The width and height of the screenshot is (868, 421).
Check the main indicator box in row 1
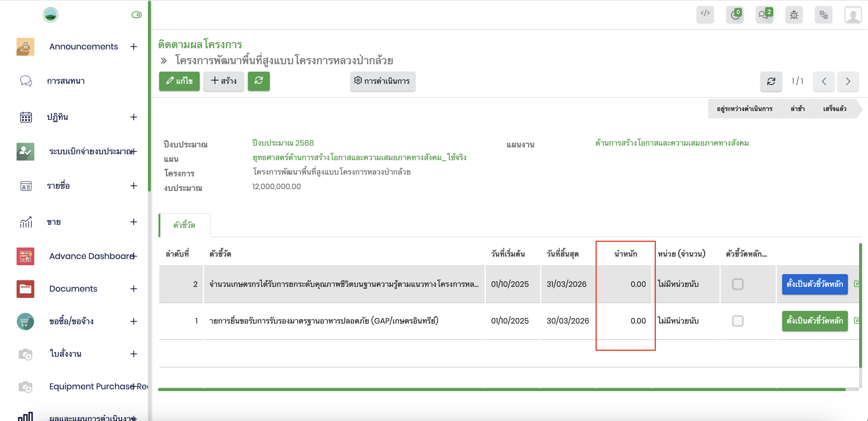[737, 320]
